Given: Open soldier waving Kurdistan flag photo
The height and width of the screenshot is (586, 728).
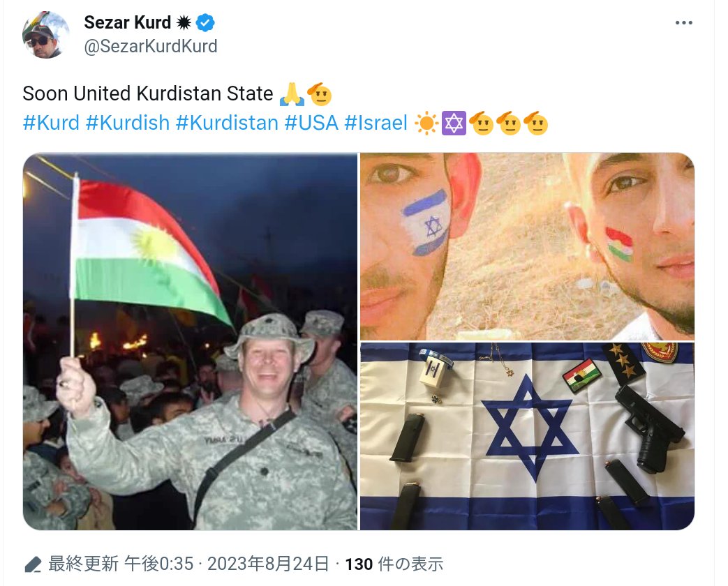Looking at the screenshot, I should tap(191, 342).
